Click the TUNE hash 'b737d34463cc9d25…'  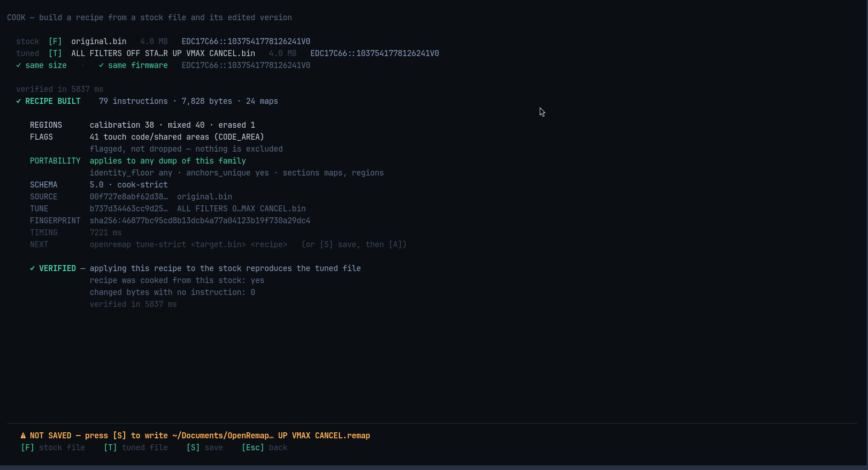129,209
